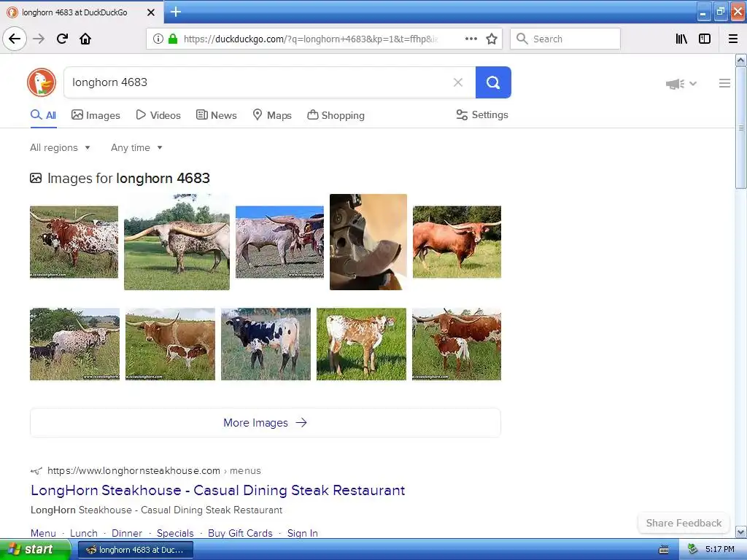The image size is (747, 560).
Task: Open gray longhorn under blue sky thumbnail
Action: coord(279,242)
